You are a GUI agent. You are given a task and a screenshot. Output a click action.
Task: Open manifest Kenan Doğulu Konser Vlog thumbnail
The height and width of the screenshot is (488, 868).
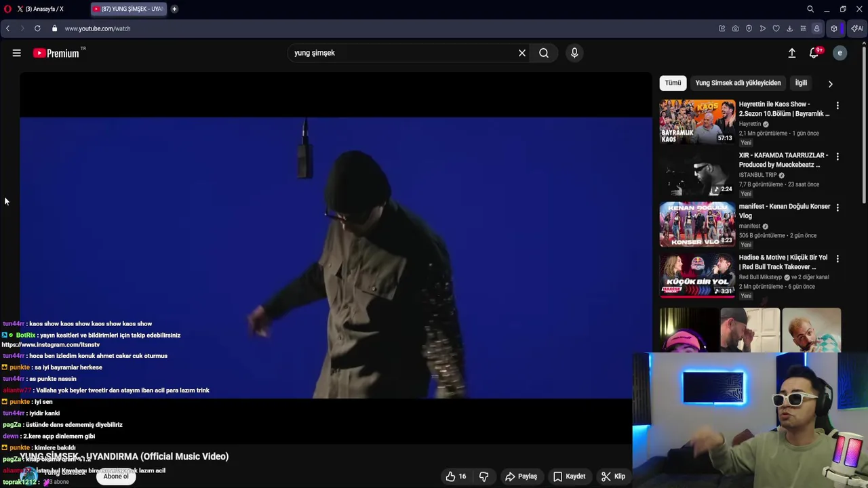pyautogui.click(x=697, y=224)
